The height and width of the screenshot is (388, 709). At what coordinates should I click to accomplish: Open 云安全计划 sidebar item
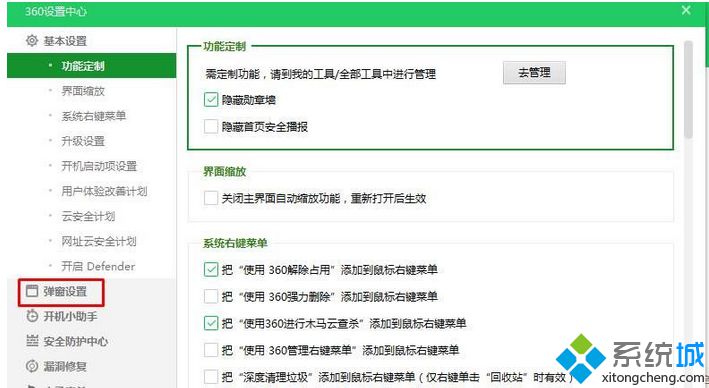(x=88, y=216)
